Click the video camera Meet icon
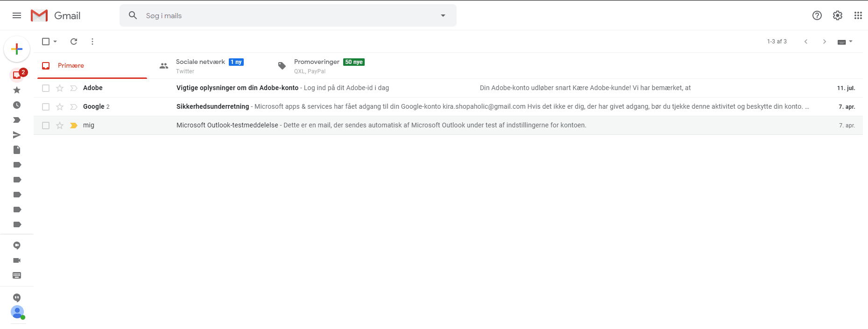868x329 pixels. [17, 260]
